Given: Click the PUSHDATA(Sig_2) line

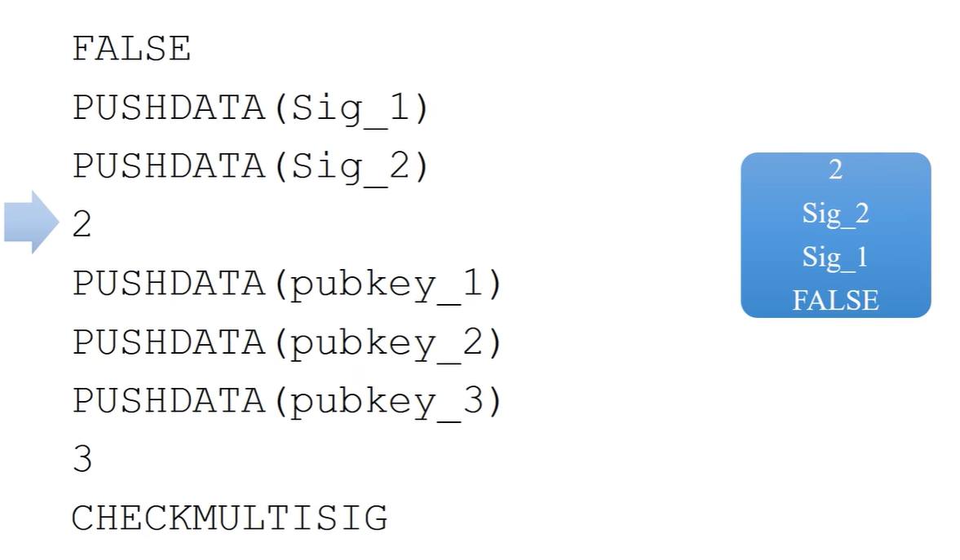Looking at the screenshot, I should [251, 167].
